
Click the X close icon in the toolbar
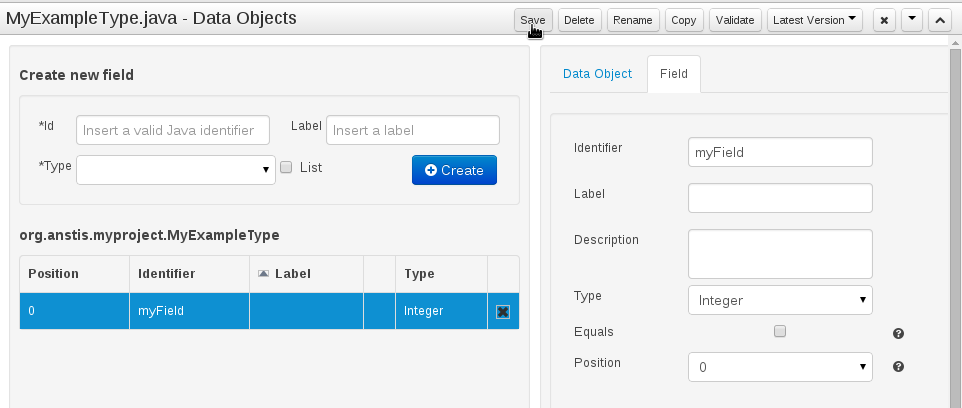click(884, 20)
